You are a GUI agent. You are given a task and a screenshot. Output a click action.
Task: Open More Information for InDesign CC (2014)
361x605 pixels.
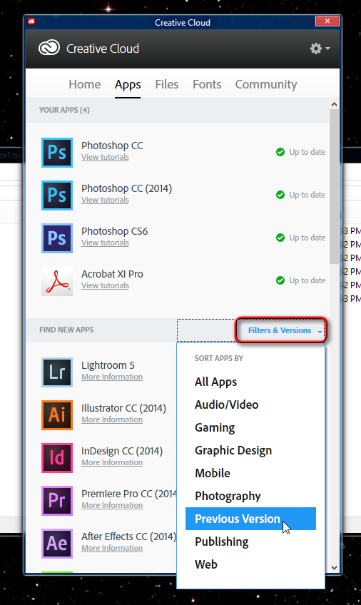click(x=112, y=463)
